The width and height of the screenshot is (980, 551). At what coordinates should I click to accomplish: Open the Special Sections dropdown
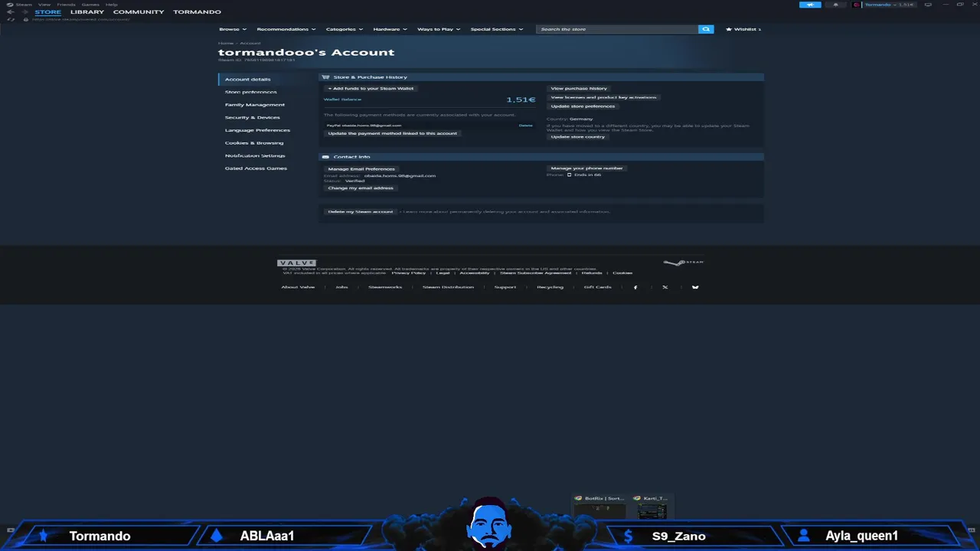tap(497, 29)
